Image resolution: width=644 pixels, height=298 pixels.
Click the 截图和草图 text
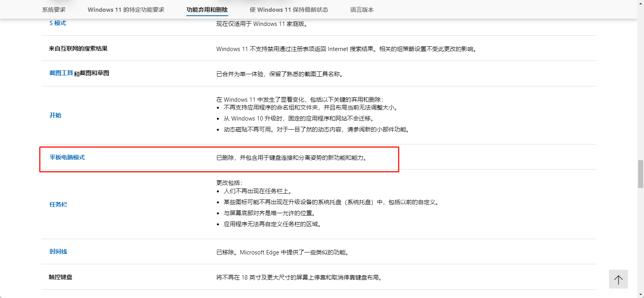point(95,73)
